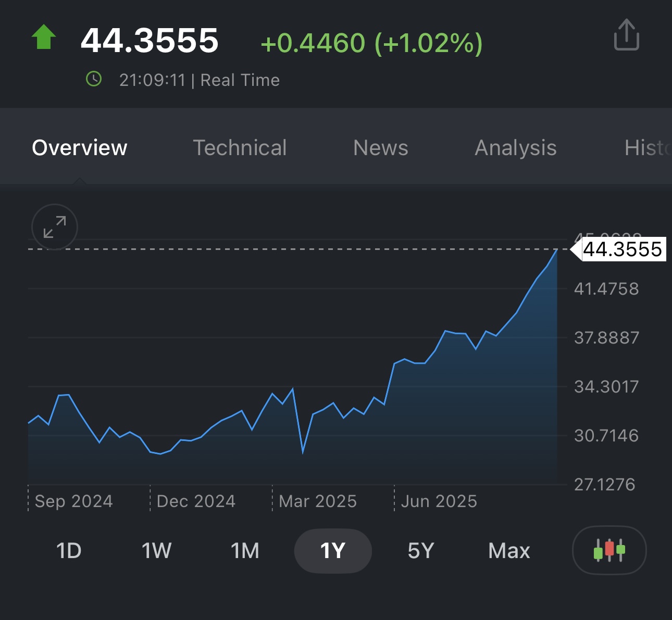
Task: Switch to candlestick chart view
Action: click(609, 550)
